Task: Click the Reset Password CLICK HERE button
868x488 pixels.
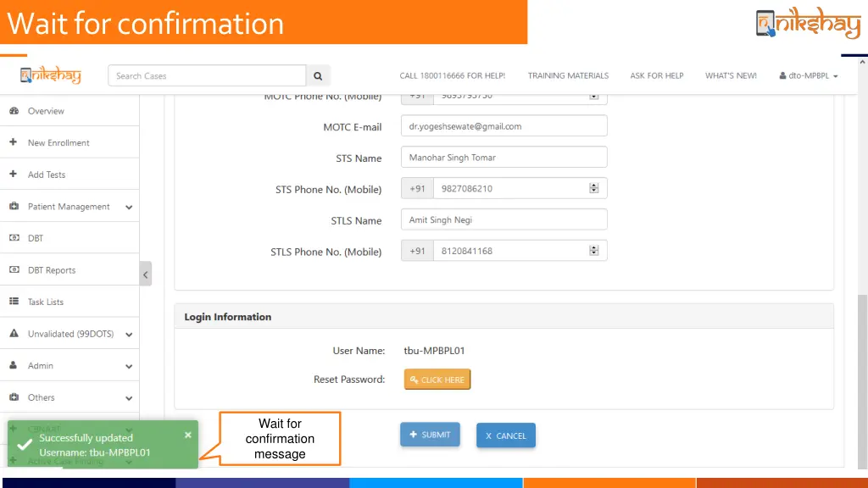Action: (437, 380)
